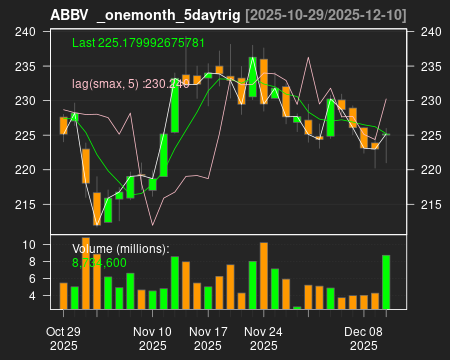Click the 215 label on left price axis
The height and width of the screenshot is (360, 450).
25,204
